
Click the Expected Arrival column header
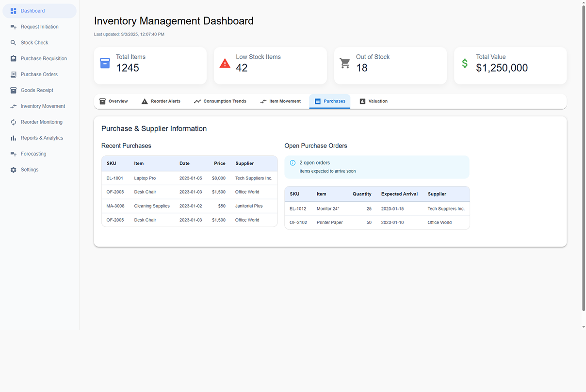point(399,194)
